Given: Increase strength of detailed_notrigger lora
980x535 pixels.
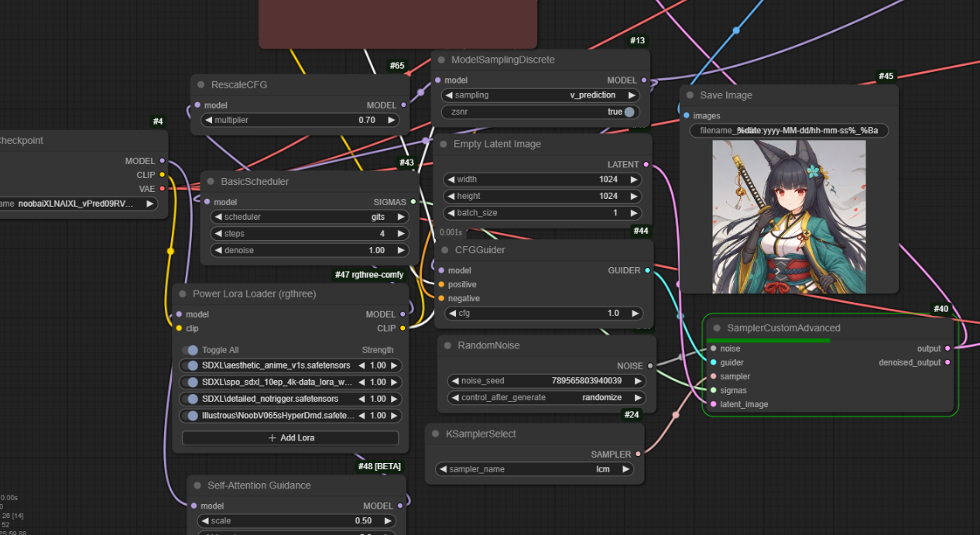Looking at the screenshot, I should pos(394,399).
